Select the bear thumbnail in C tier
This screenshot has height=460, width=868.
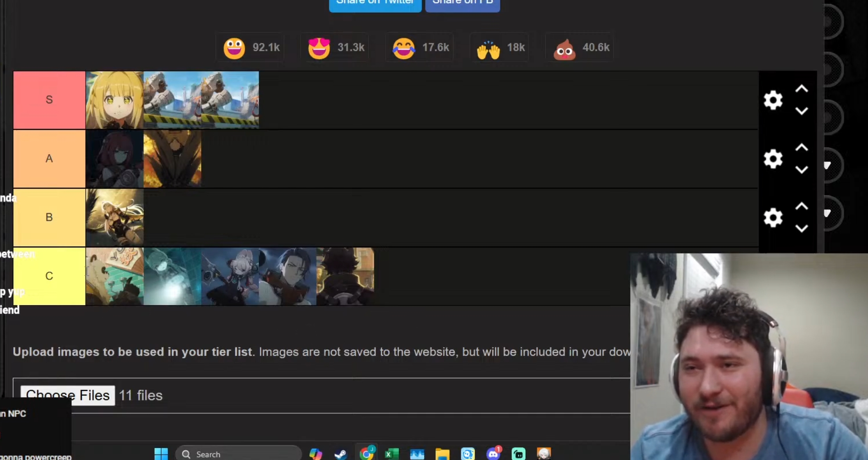coord(115,276)
